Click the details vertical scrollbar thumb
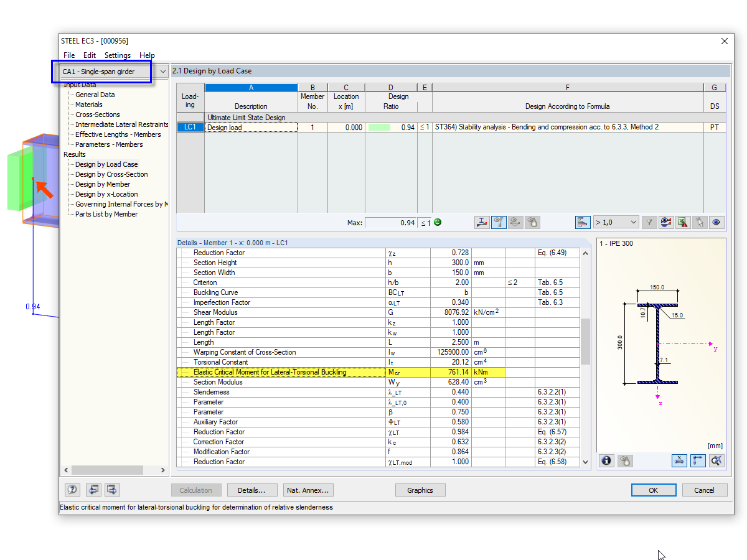The height and width of the screenshot is (560, 747). [x=585, y=342]
